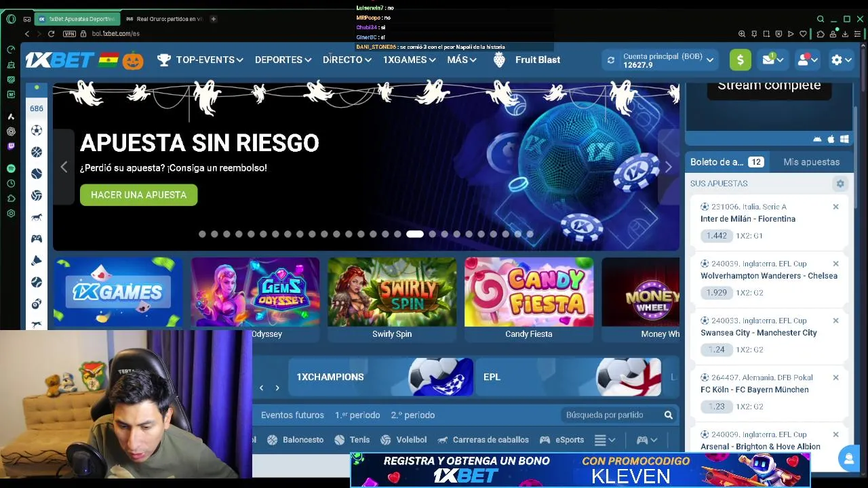Open a new browser tab
The width and height of the screenshot is (868, 488).
[x=213, y=19]
